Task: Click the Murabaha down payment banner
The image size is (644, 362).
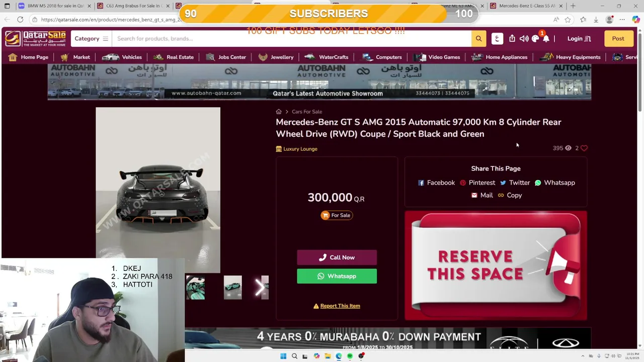Action: pos(388,339)
